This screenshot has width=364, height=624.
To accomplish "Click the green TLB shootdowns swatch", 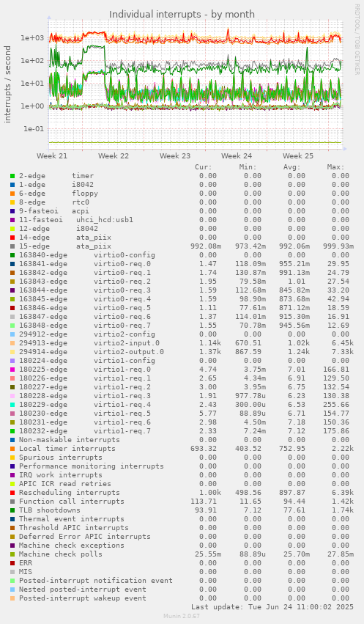I will [12, 510].
